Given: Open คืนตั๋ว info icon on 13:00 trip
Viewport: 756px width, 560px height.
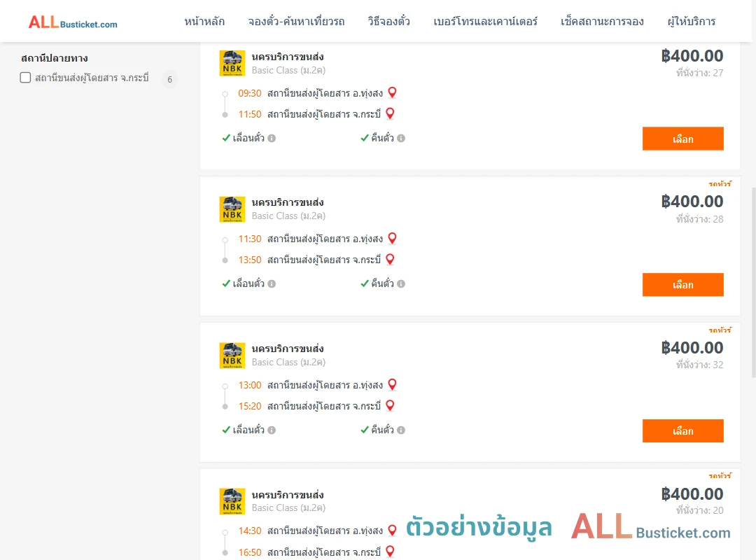Looking at the screenshot, I should (x=401, y=430).
